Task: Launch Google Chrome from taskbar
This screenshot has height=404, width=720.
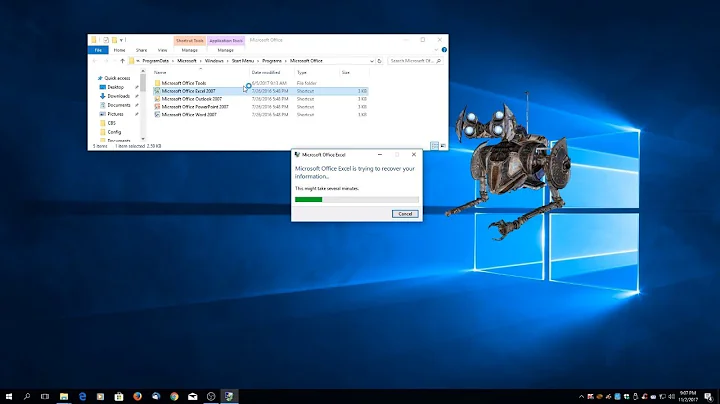Action: (x=174, y=396)
